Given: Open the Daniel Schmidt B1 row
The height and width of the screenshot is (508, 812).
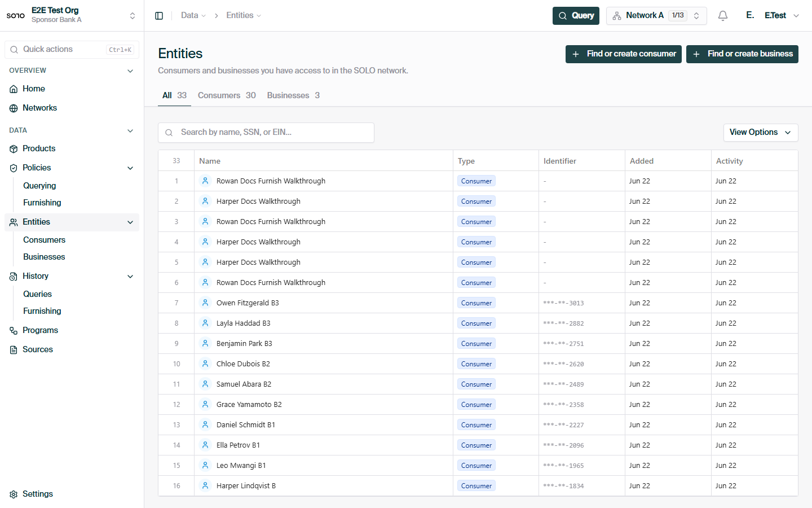Looking at the screenshot, I should click(478, 424).
